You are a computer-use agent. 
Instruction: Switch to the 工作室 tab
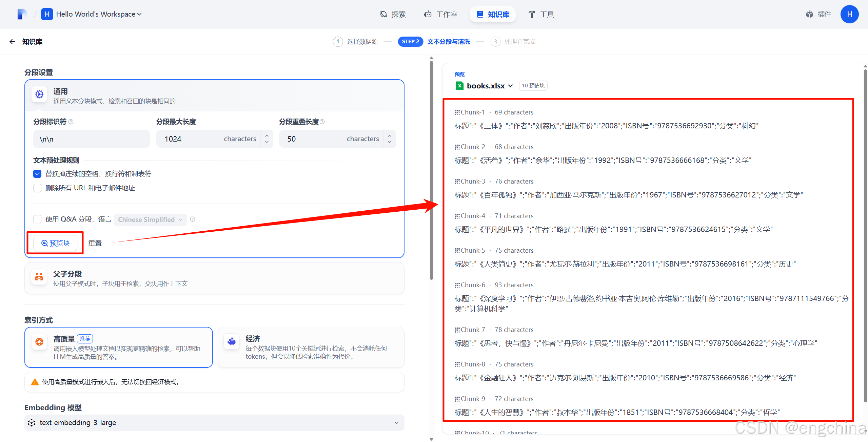pos(441,14)
